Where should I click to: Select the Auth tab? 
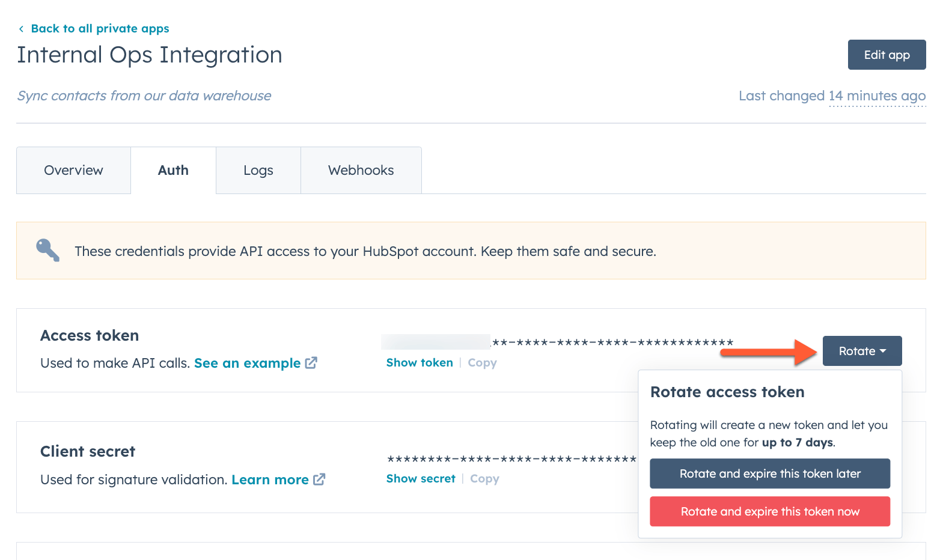172,170
